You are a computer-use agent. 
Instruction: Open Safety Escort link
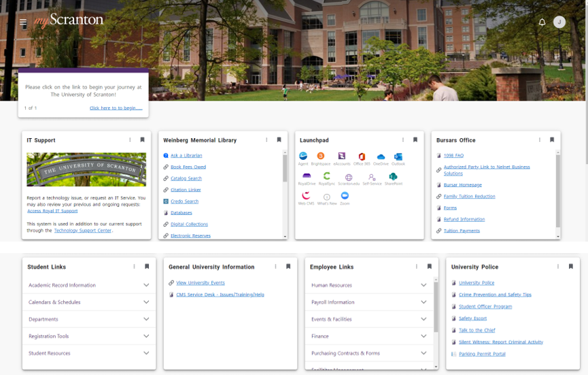coord(472,319)
